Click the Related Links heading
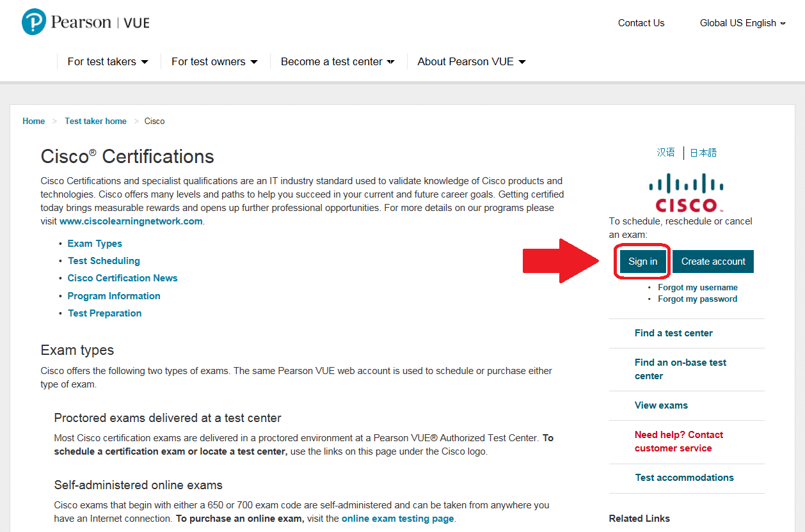 [639, 519]
